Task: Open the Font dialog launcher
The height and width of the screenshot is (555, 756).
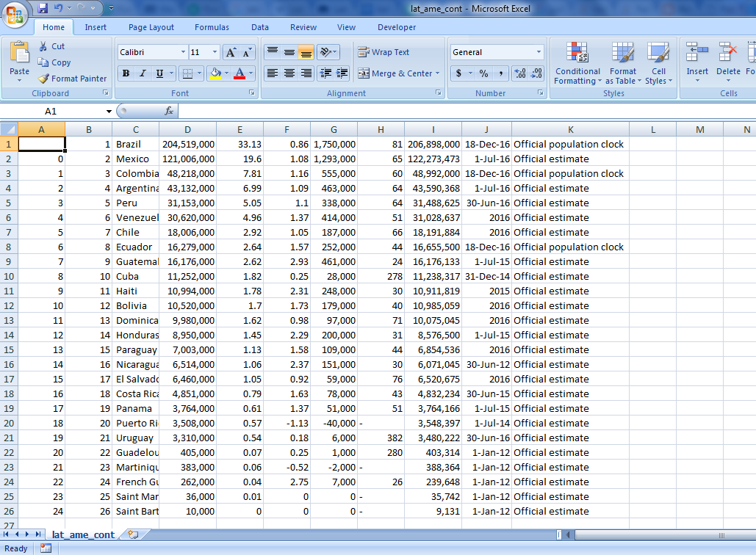Action: coord(251,93)
